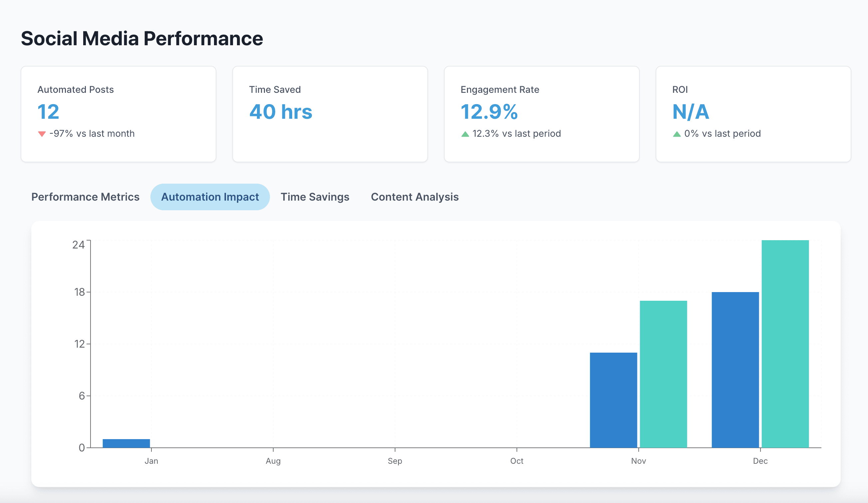Click the 'Aug' axis label
This screenshot has height=503, width=868.
tap(273, 461)
